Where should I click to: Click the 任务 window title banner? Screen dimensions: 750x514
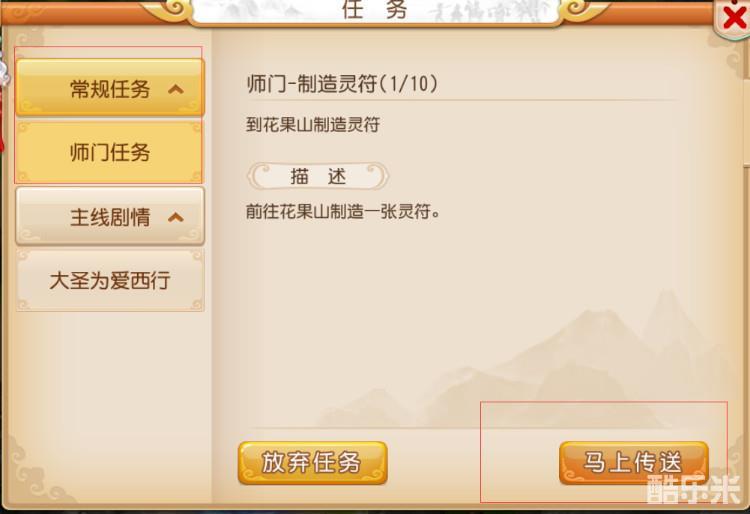pos(375,11)
